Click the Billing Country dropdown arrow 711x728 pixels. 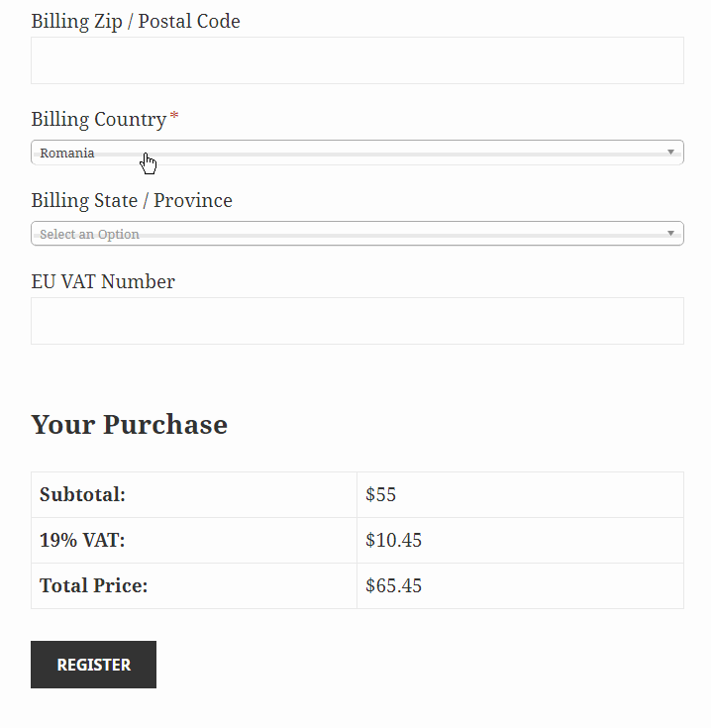(670, 153)
